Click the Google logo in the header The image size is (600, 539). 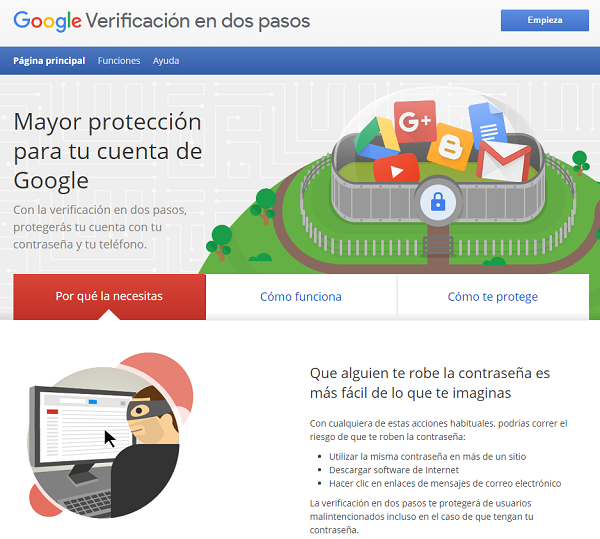(47, 21)
